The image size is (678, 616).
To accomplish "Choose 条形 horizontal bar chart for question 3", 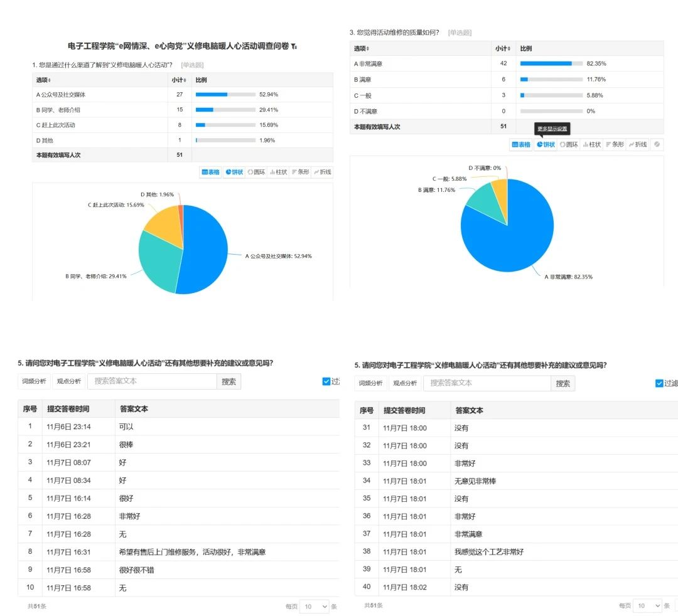I will point(615,144).
